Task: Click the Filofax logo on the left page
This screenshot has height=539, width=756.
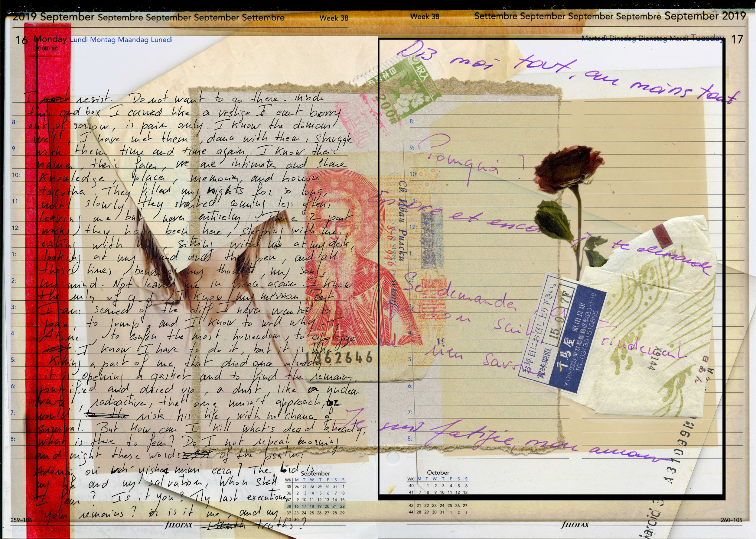Action: click(179, 525)
